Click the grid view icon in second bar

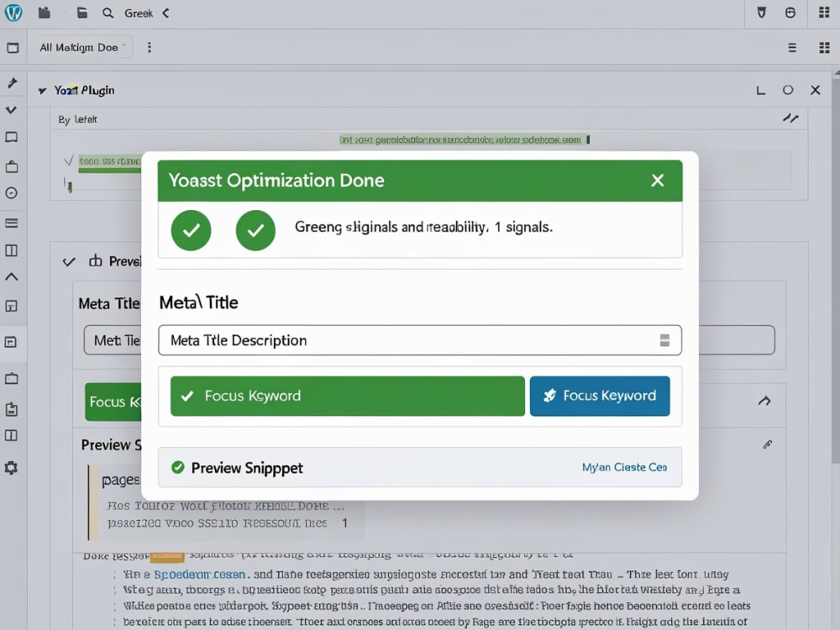pos(825,48)
